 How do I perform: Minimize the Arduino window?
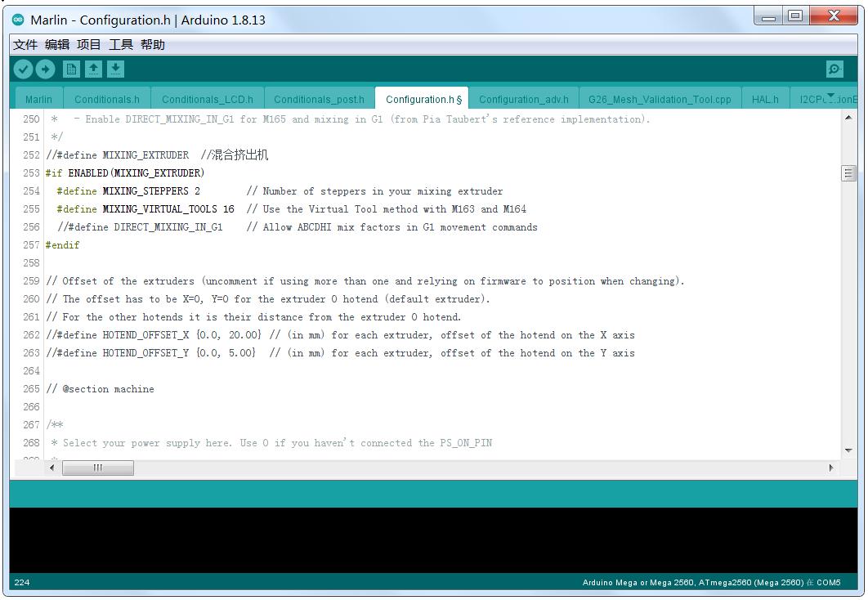pyautogui.click(x=768, y=16)
